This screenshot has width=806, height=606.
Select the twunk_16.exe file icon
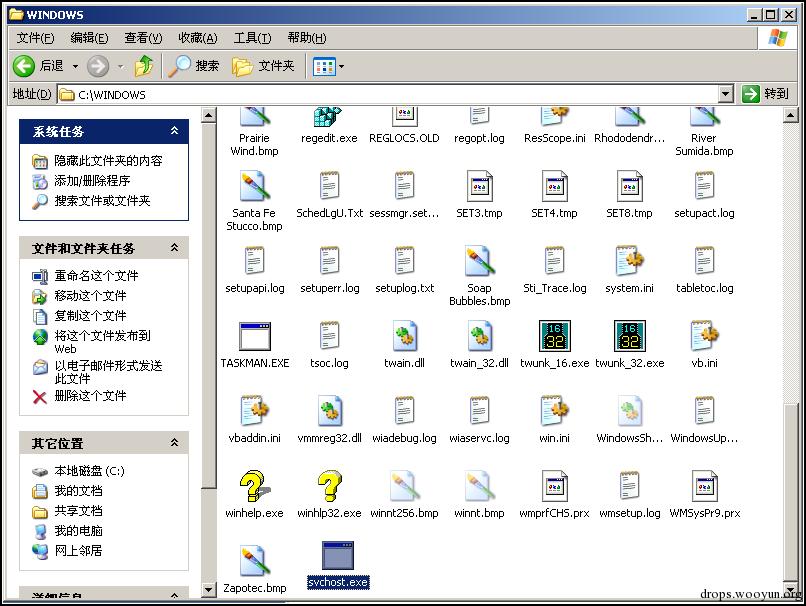(554, 336)
